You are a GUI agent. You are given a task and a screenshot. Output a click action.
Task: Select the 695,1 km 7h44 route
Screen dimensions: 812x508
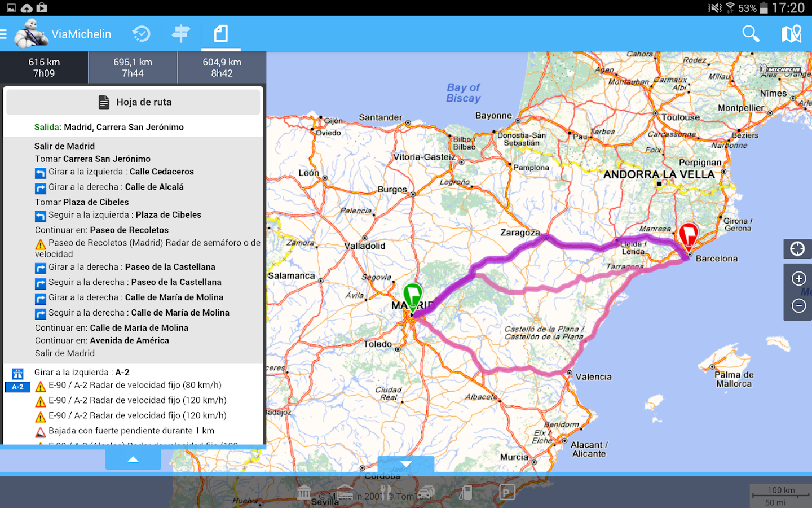tap(133, 68)
